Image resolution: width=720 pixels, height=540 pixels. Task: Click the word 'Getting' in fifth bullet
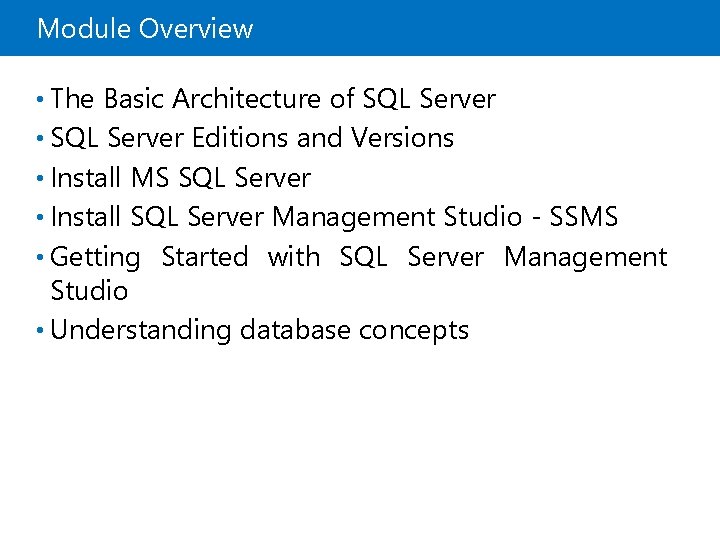pyautogui.click(x=95, y=257)
